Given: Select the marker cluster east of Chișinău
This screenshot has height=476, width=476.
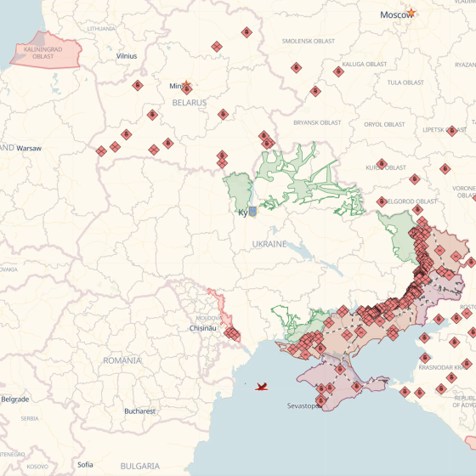Looking at the screenshot, I should click(232, 333).
